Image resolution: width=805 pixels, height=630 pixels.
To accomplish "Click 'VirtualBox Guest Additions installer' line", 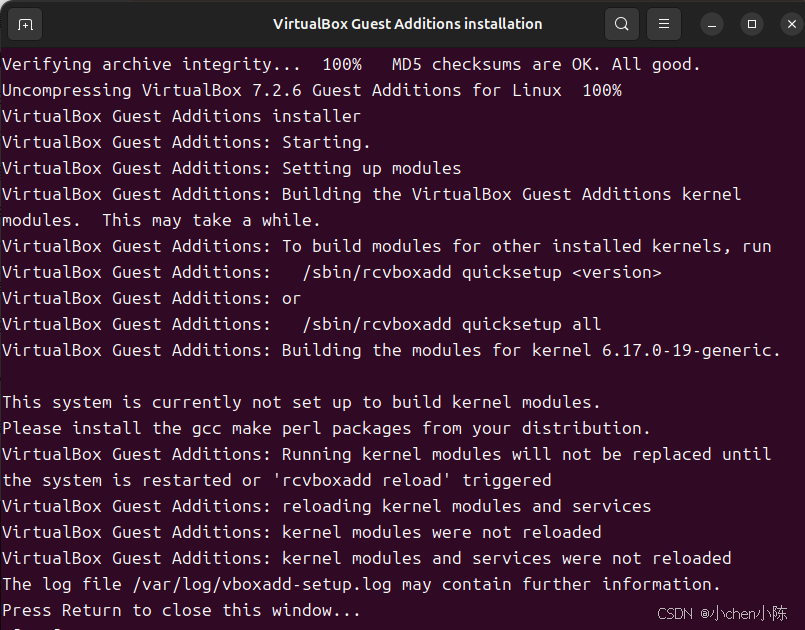I will 181,117.
